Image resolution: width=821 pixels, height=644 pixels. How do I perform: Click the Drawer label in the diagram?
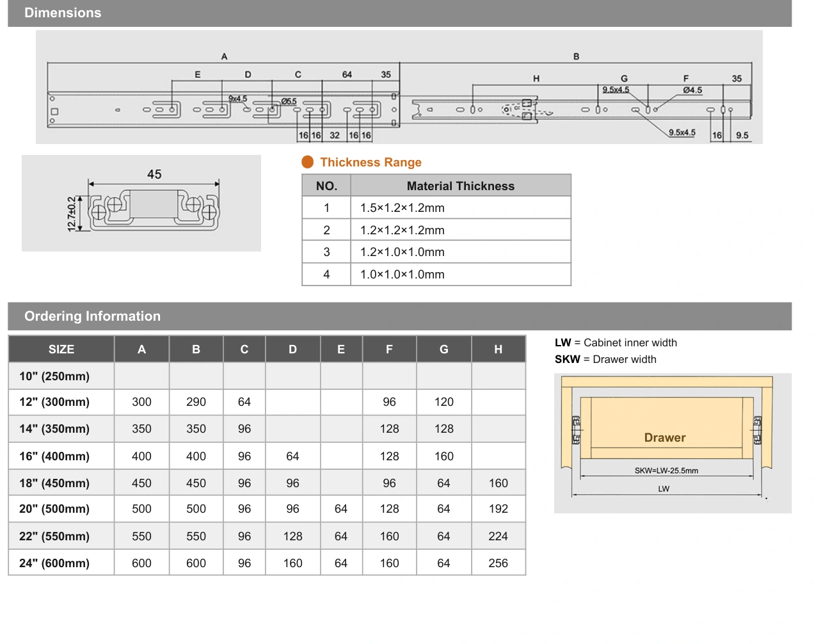[665, 438]
